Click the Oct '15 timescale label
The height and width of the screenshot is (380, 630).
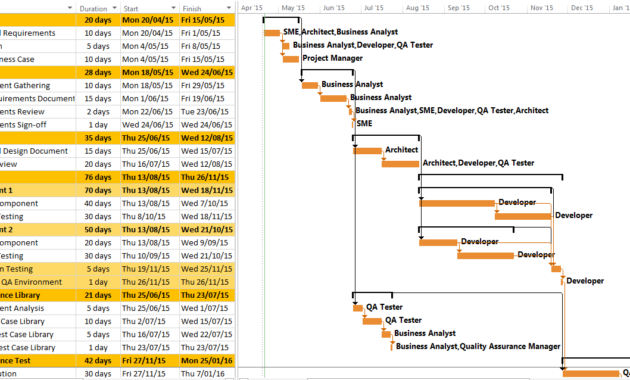[x=499, y=8]
